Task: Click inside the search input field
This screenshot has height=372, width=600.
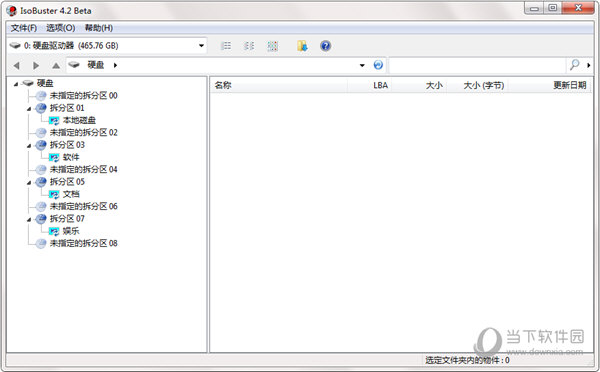Action: [477, 65]
